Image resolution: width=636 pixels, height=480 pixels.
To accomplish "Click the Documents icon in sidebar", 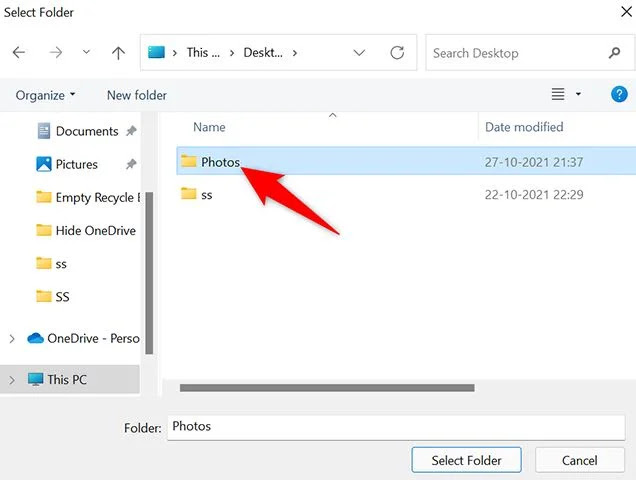I will tap(44, 131).
